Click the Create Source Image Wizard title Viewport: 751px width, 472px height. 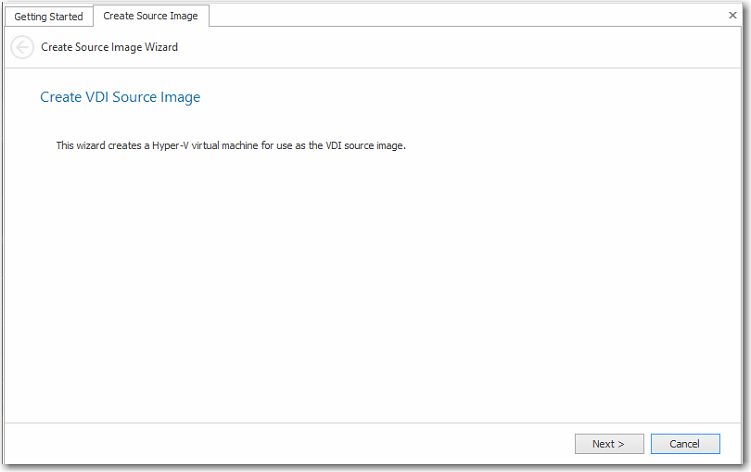(110, 47)
